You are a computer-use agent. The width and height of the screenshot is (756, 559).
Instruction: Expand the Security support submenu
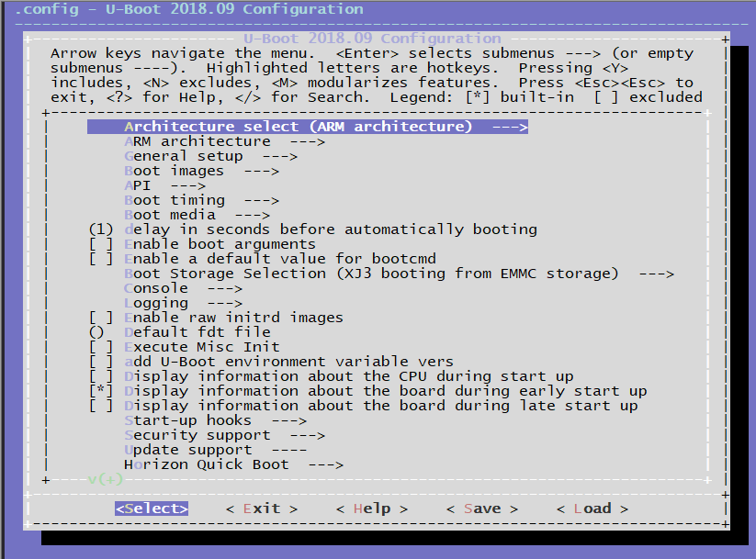(x=225, y=436)
